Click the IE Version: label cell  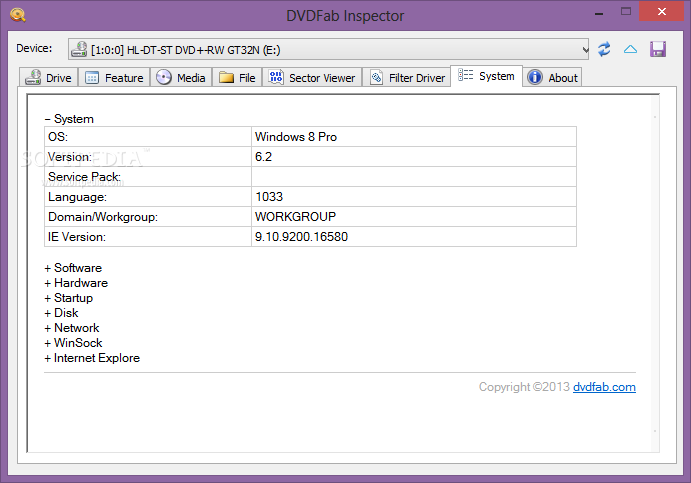[x=148, y=237]
